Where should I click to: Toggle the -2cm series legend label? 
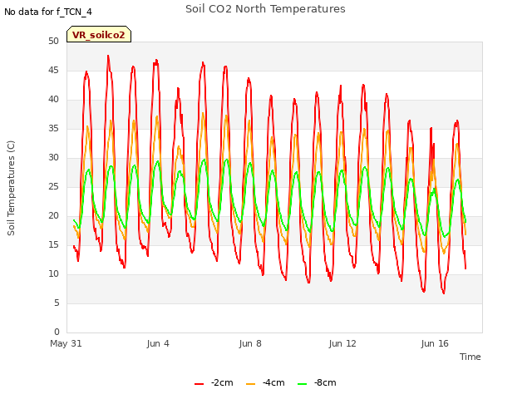point(222,382)
